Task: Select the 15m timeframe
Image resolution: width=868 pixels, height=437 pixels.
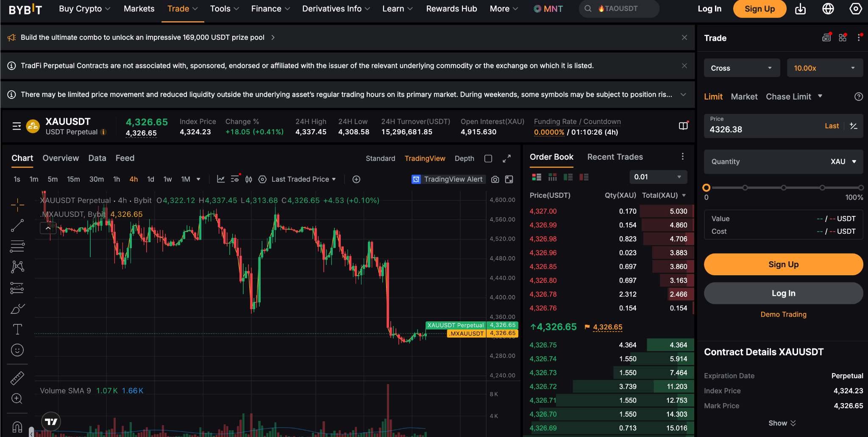Action: pyautogui.click(x=73, y=179)
